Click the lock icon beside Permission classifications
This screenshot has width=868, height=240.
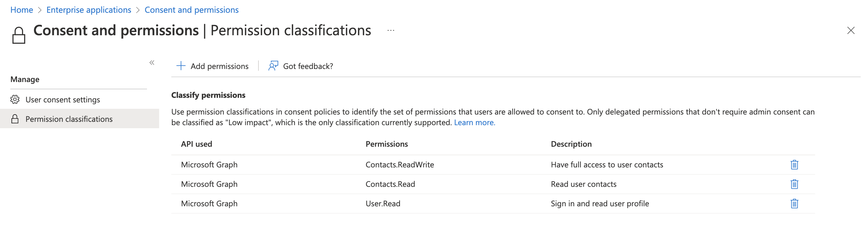15,119
